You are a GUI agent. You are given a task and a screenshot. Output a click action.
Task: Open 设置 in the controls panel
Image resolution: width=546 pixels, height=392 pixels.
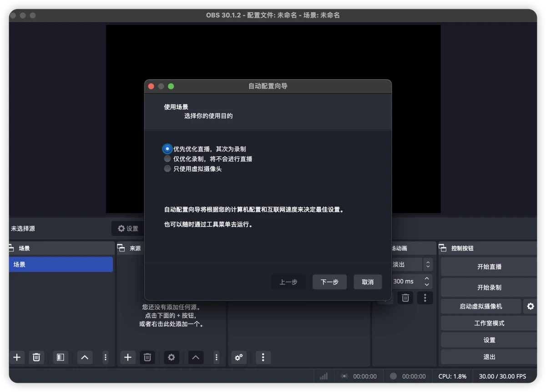[489, 340]
